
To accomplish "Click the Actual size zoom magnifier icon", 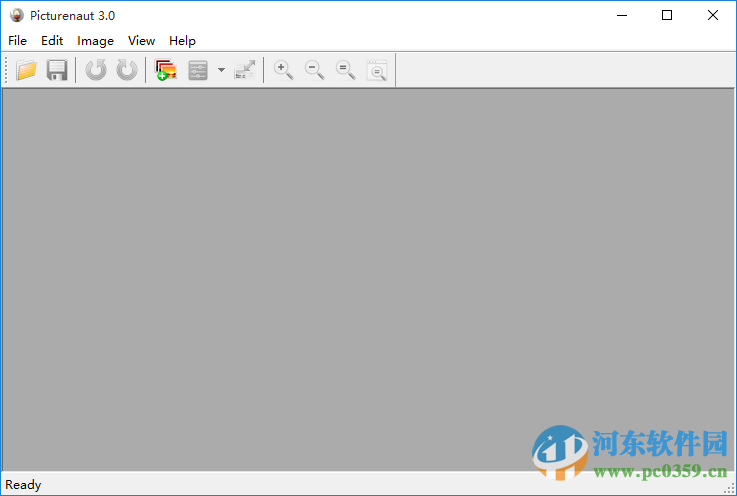I will [x=345, y=70].
